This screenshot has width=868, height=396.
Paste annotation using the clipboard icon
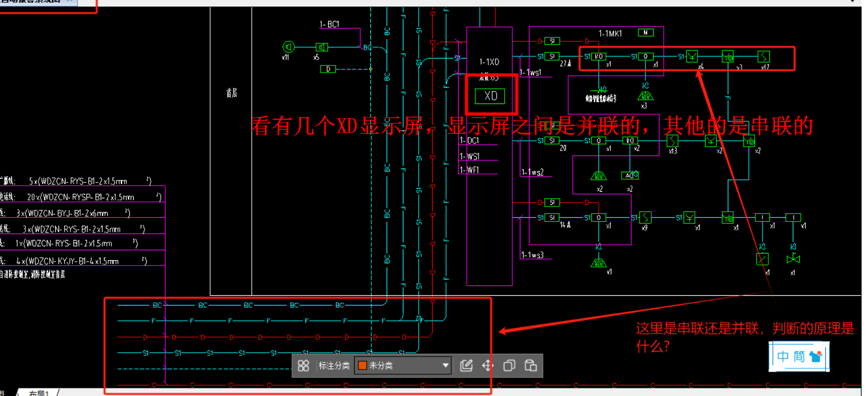coord(531,366)
